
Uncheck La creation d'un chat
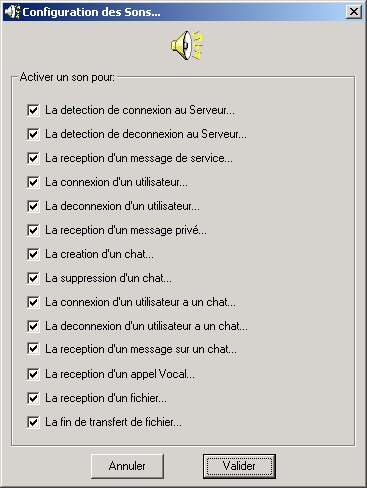click(x=33, y=254)
